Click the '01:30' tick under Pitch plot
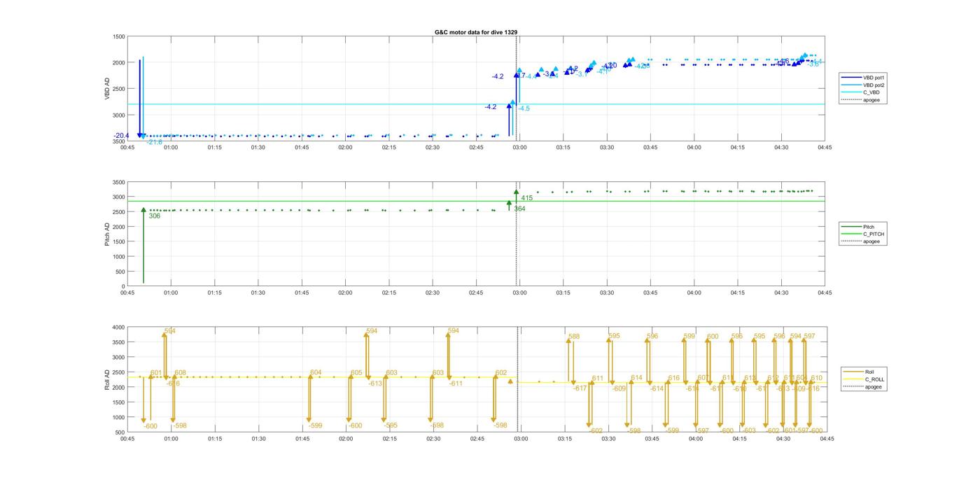The width and height of the screenshot is (980, 485). pyautogui.click(x=258, y=293)
